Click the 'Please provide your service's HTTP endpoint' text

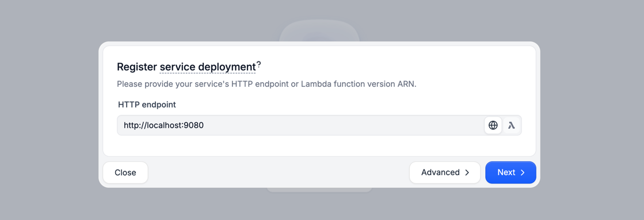(x=267, y=84)
